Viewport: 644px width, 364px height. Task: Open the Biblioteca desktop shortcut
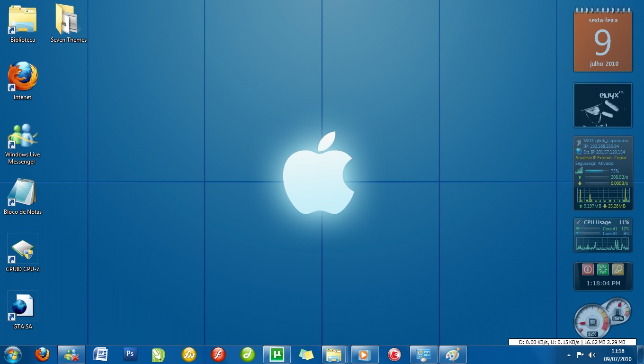[22, 24]
